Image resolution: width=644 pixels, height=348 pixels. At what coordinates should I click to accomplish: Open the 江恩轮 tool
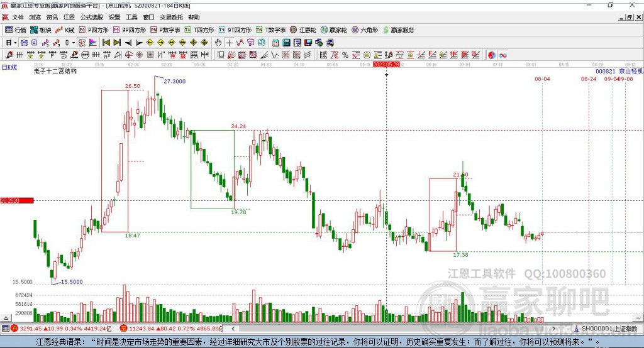point(303,30)
